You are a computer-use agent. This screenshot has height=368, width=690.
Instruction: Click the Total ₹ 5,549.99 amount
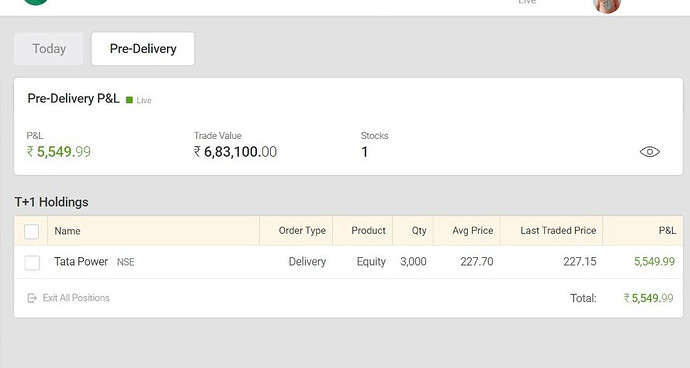click(x=649, y=298)
